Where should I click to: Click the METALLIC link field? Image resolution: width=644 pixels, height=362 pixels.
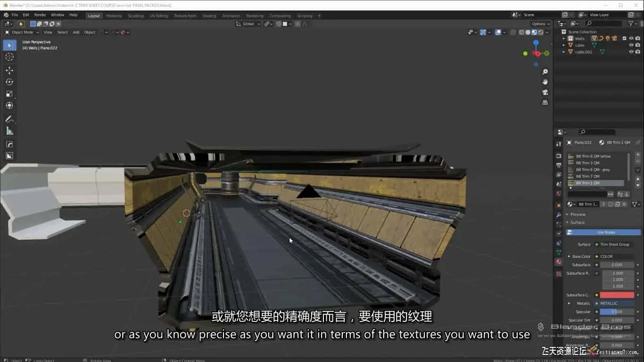pos(615,303)
